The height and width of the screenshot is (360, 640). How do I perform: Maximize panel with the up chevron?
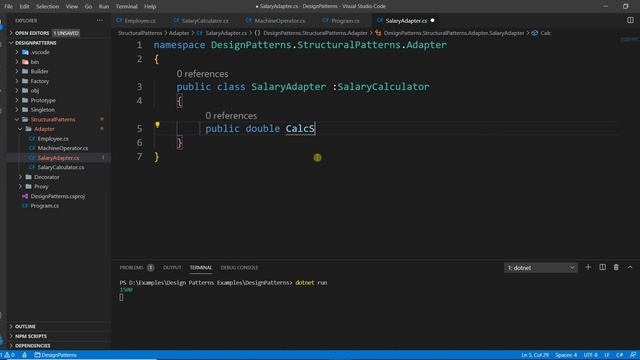pyautogui.click(x=630, y=267)
